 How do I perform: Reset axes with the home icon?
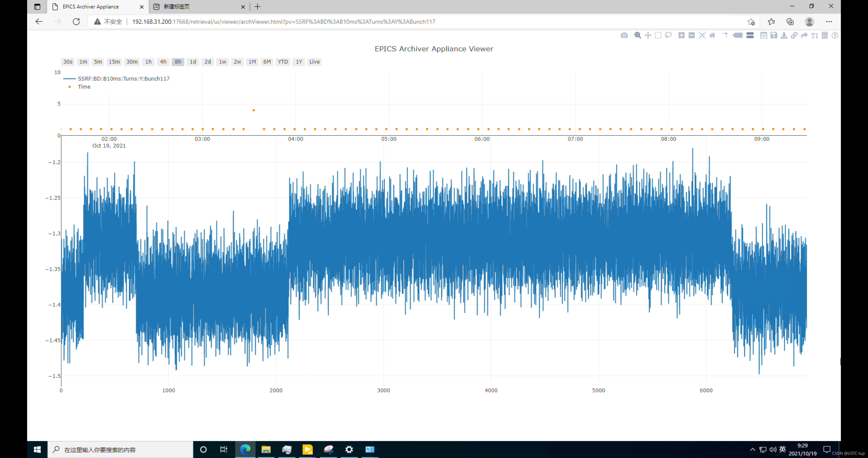click(712, 35)
